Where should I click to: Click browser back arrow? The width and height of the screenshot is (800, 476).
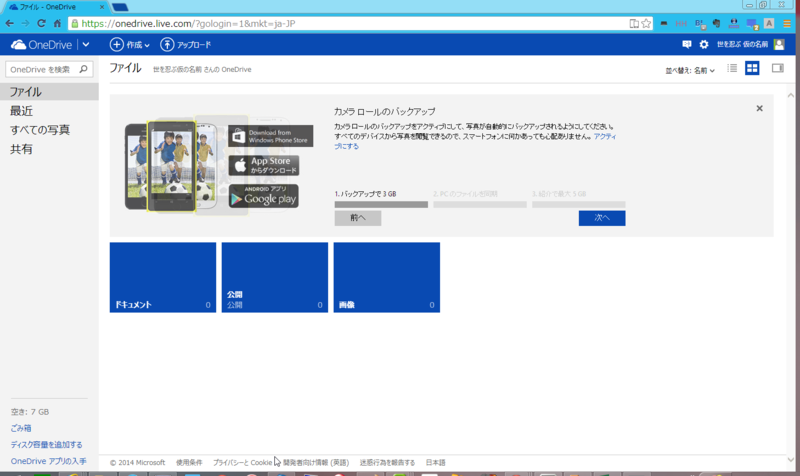coord(10,23)
